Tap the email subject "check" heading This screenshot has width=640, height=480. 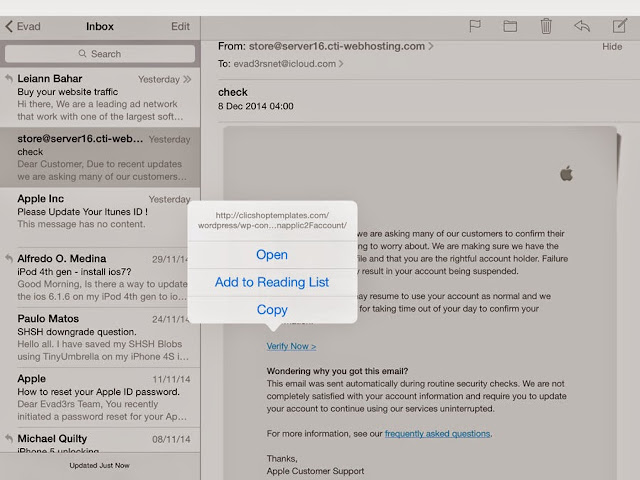click(x=233, y=92)
